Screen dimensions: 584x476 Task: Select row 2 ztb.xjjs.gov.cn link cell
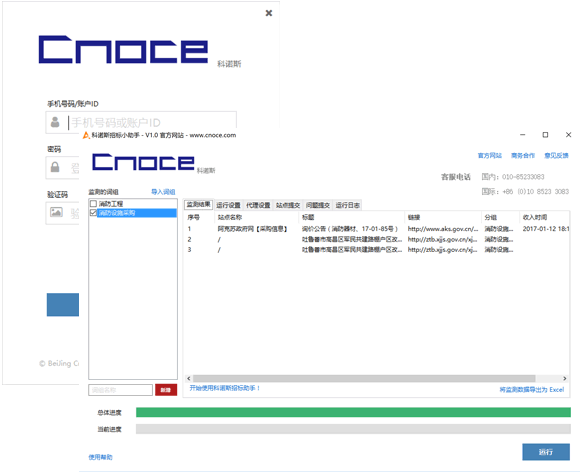click(442, 239)
